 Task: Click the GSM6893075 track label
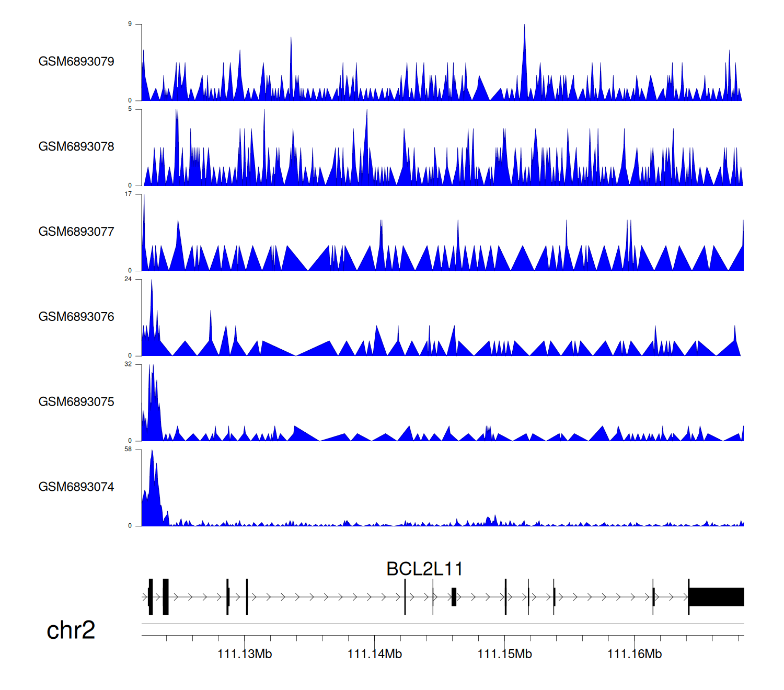(x=76, y=402)
